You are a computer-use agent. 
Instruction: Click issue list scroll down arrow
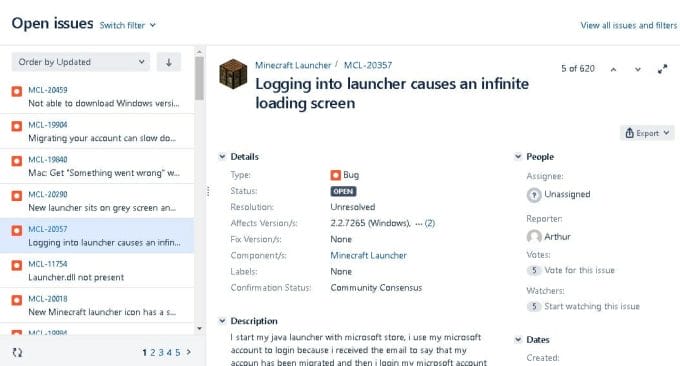(x=199, y=328)
